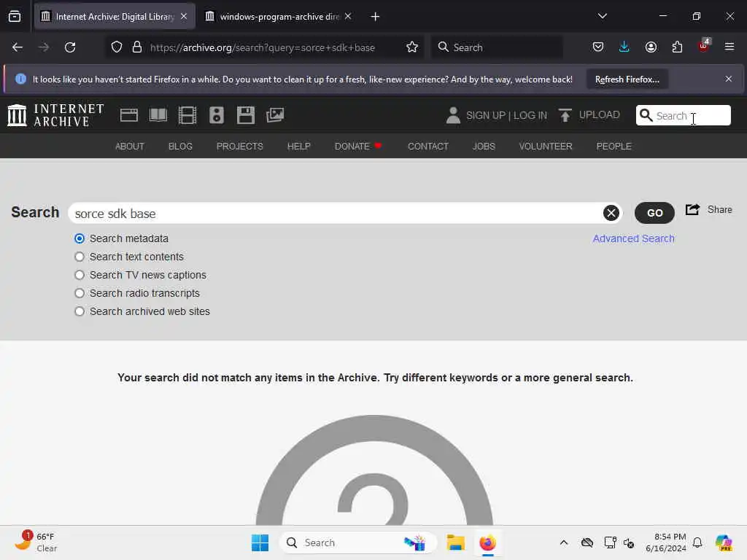Go back with browser back arrow
This screenshot has width=747, height=560.
18,47
